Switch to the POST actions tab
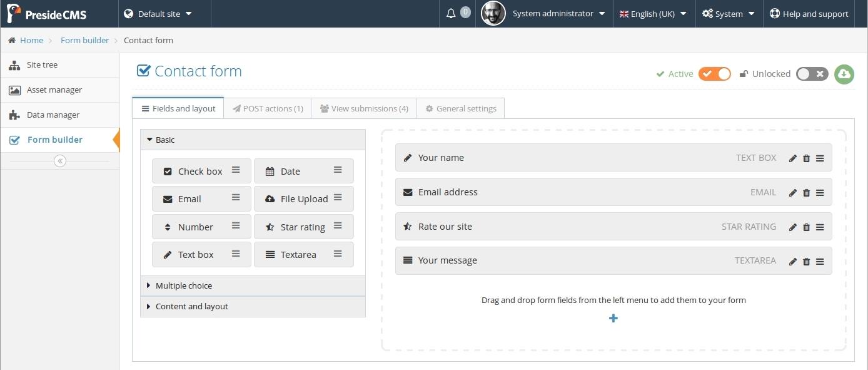This screenshot has height=370, width=868. pyautogui.click(x=268, y=108)
